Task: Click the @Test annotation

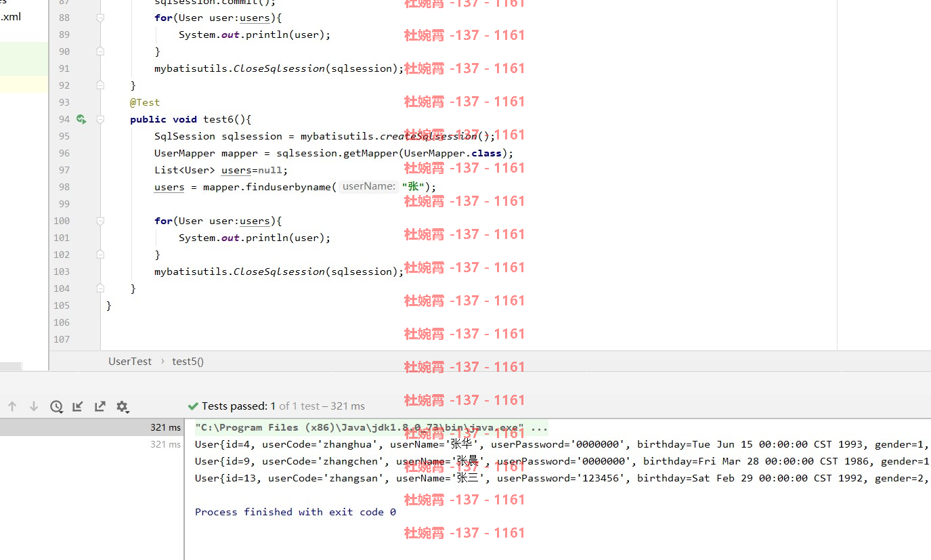Action: (145, 102)
